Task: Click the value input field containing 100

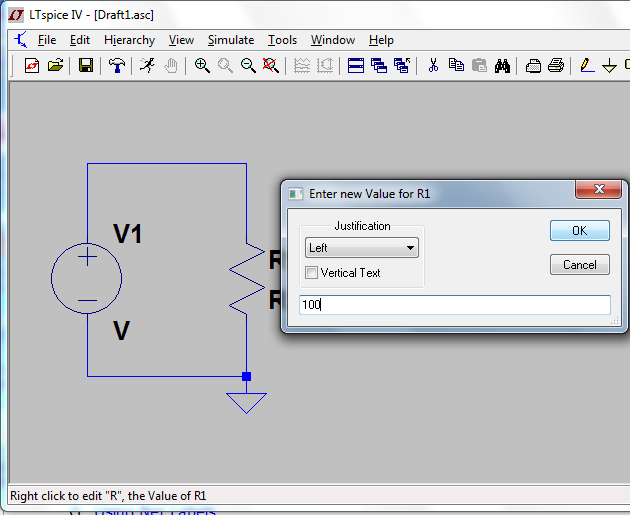Action: pos(455,305)
